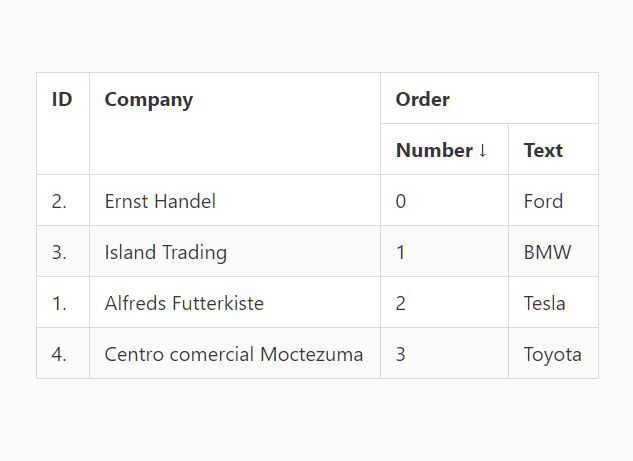
Task: Click ID cell showing 3.
Action: (59, 252)
